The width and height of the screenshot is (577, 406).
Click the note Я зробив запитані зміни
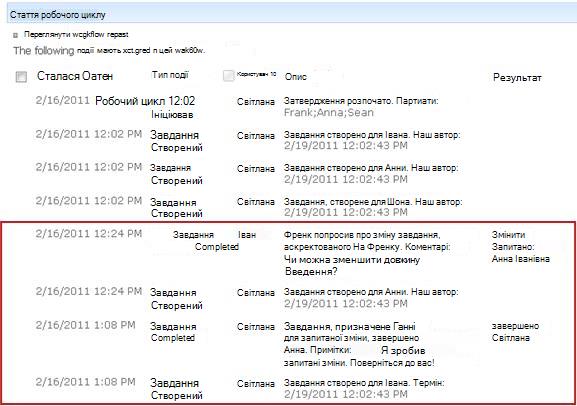(x=359, y=356)
